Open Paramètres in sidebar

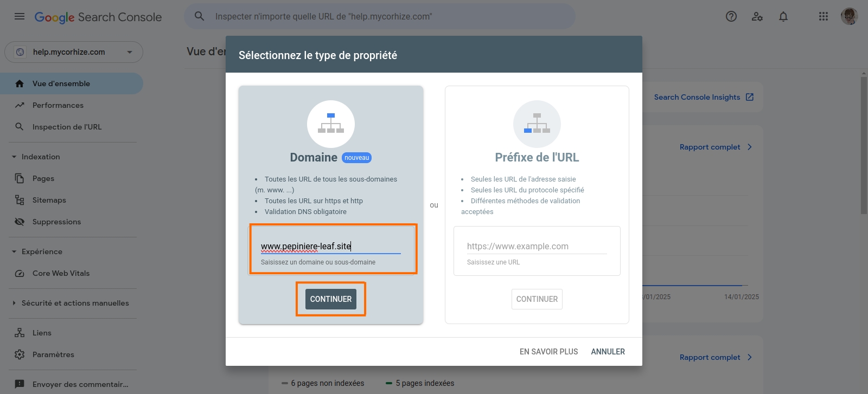coord(72,354)
